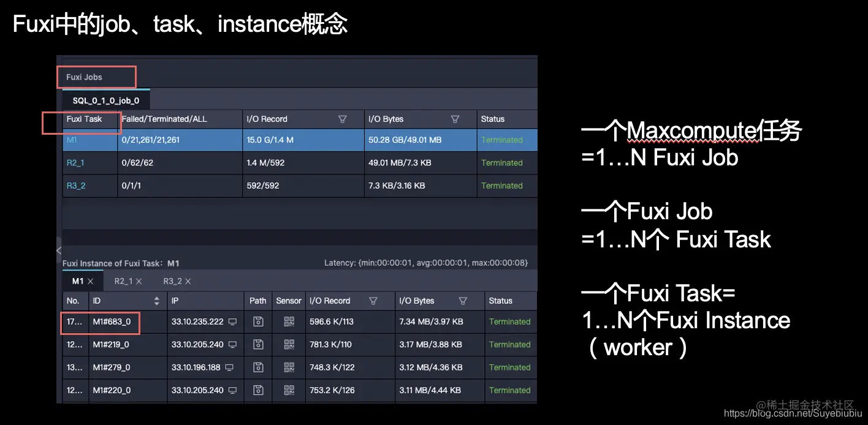Click the monitor icon for M1#219_0
Image resolution: width=868 pixels, height=425 pixels.
[232, 344]
